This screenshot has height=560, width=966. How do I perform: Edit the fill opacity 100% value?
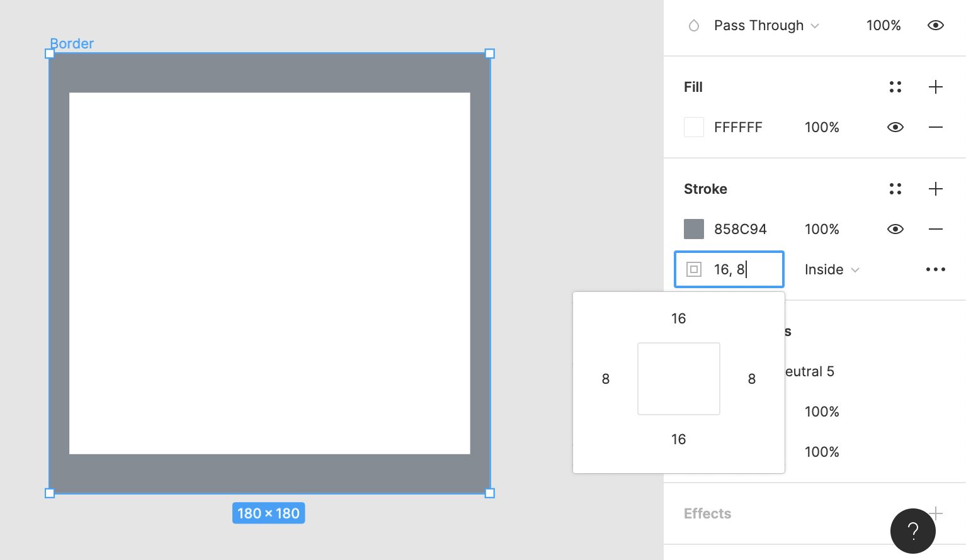point(822,128)
